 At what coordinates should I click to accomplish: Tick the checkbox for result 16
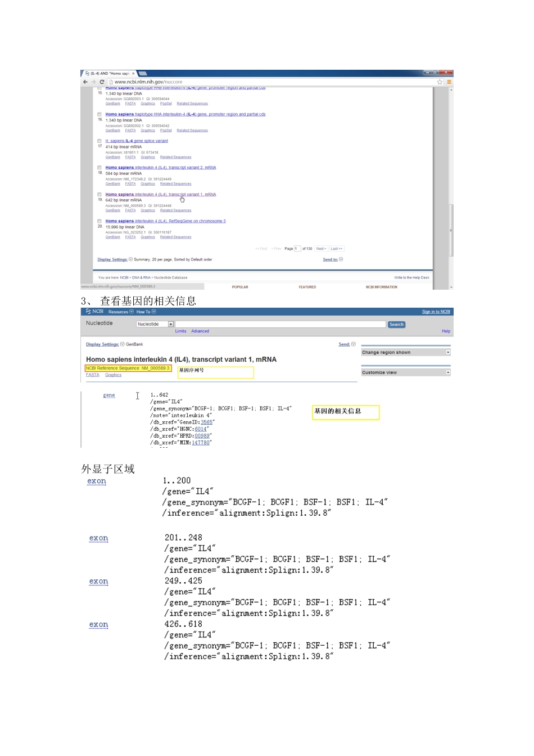pyautogui.click(x=99, y=114)
